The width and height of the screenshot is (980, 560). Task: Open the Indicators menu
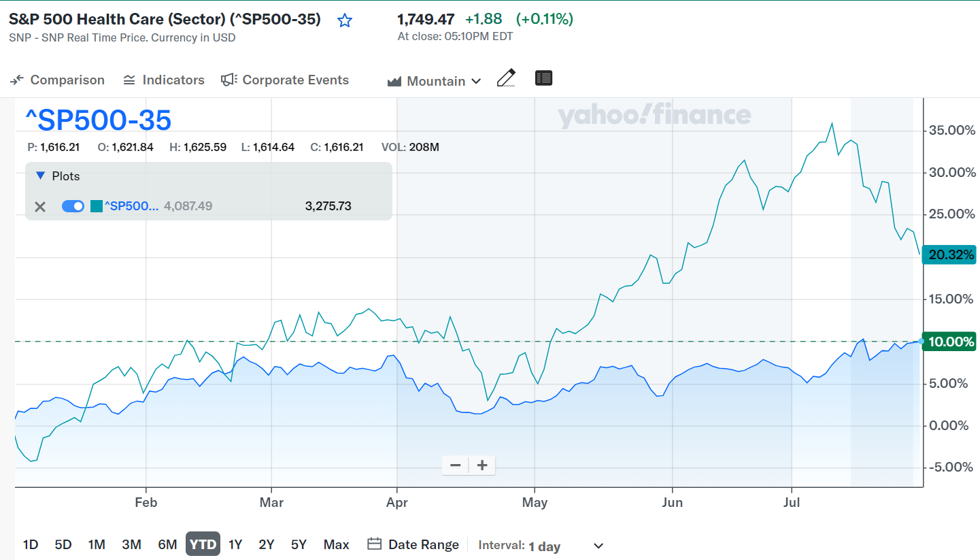click(163, 80)
